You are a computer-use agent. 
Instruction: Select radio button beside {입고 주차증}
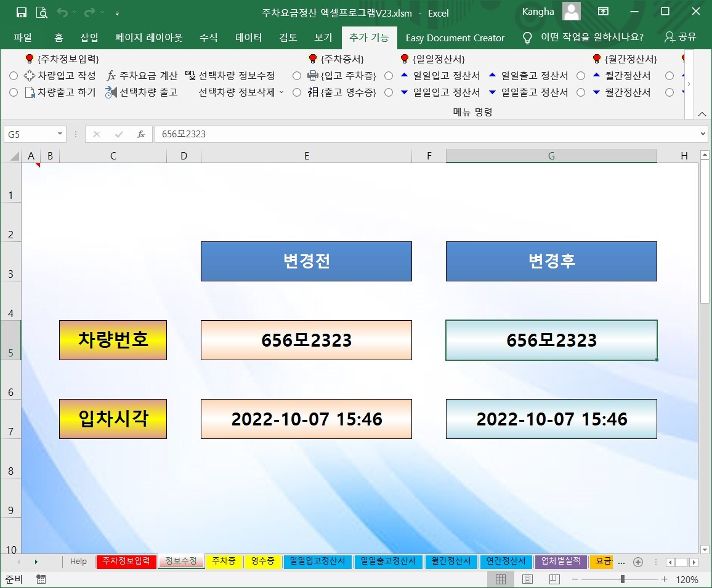(x=296, y=76)
